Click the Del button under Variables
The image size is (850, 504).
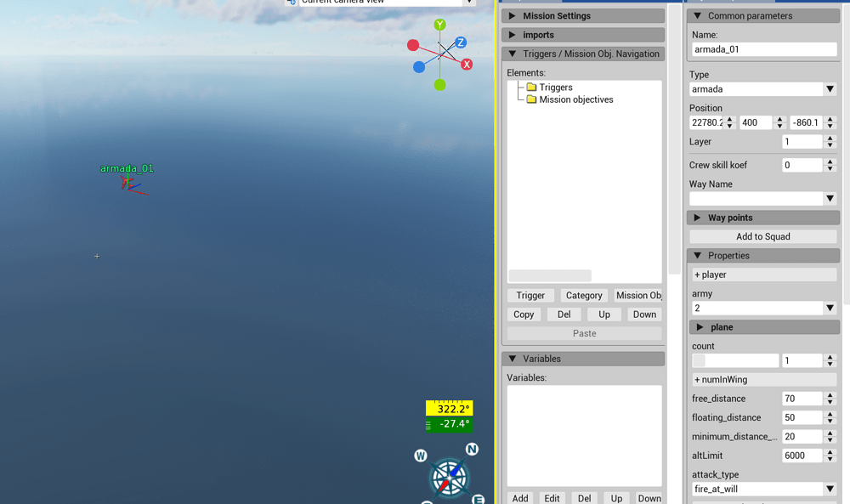click(585, 498)
